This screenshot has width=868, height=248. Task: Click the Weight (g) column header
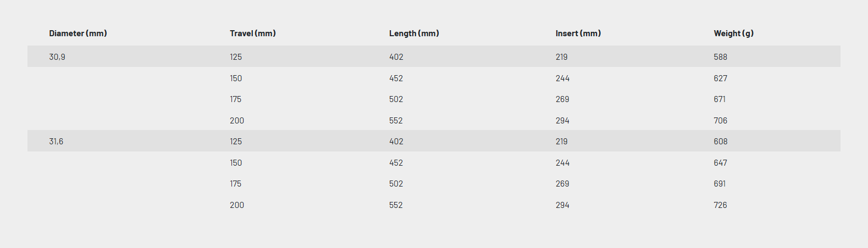[x=734, y=33]
